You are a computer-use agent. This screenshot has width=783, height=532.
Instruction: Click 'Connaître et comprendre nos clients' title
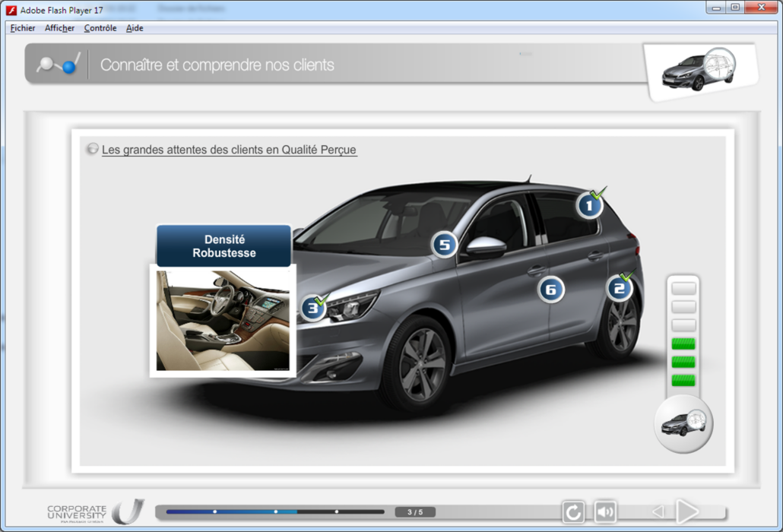[217, 65]
